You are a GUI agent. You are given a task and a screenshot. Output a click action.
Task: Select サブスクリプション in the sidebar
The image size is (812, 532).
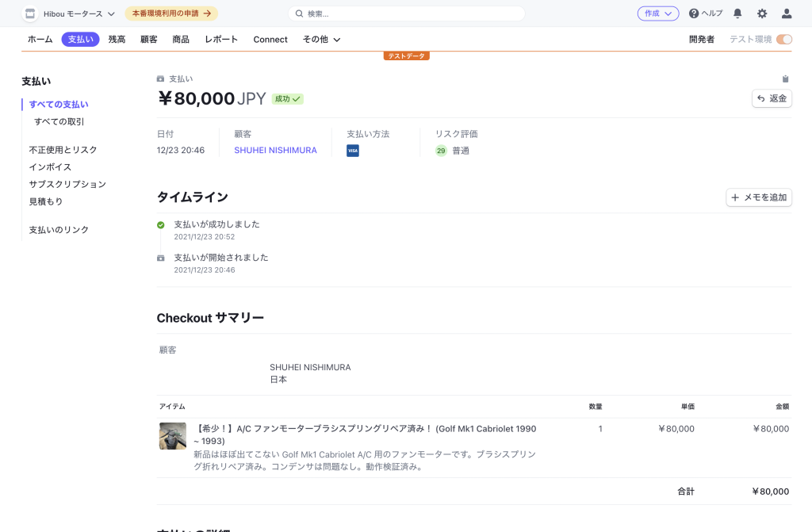(x=67, y=184)
